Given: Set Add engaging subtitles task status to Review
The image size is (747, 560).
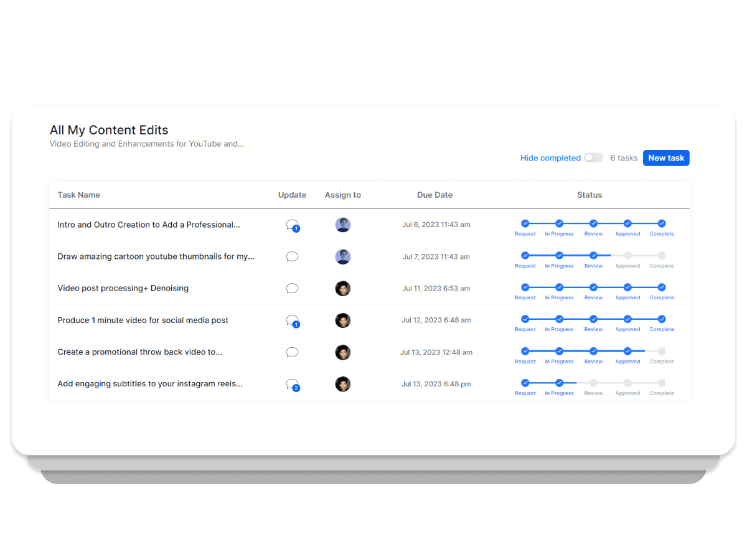Looking at the screenshot, I should 593,383.
